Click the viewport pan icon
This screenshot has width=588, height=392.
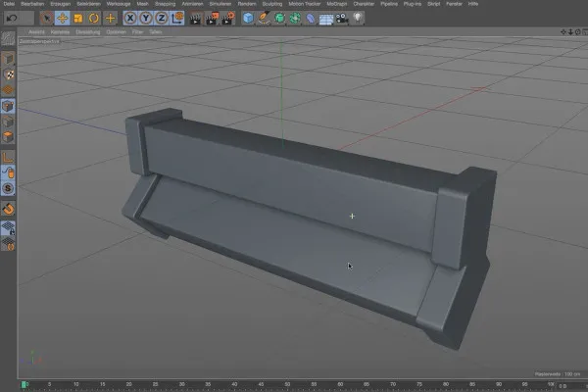pyautogui.click(x=563, y=32)
